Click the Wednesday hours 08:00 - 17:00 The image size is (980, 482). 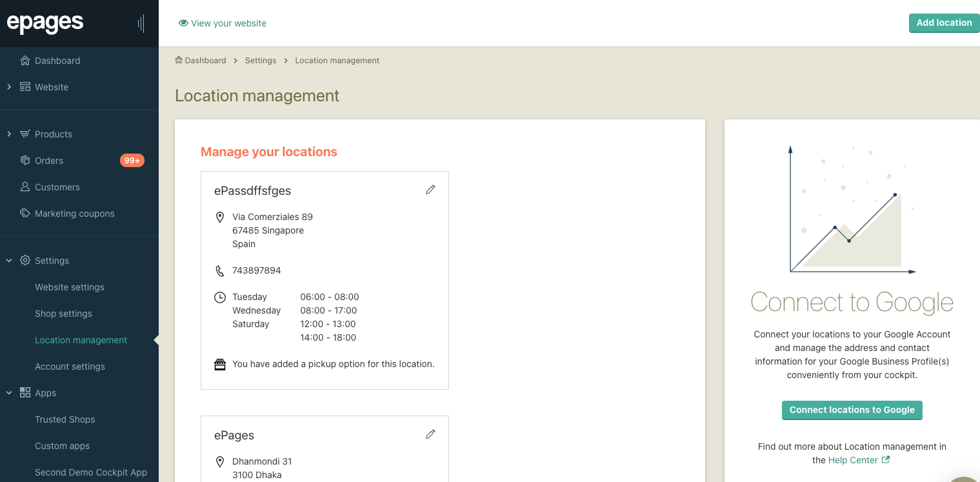(x=328, y=310)
